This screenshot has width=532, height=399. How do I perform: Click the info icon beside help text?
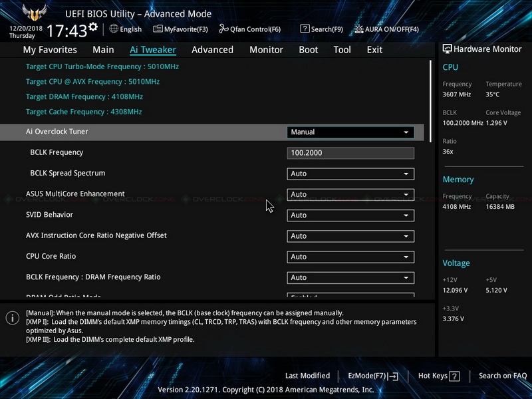point(13,318)
